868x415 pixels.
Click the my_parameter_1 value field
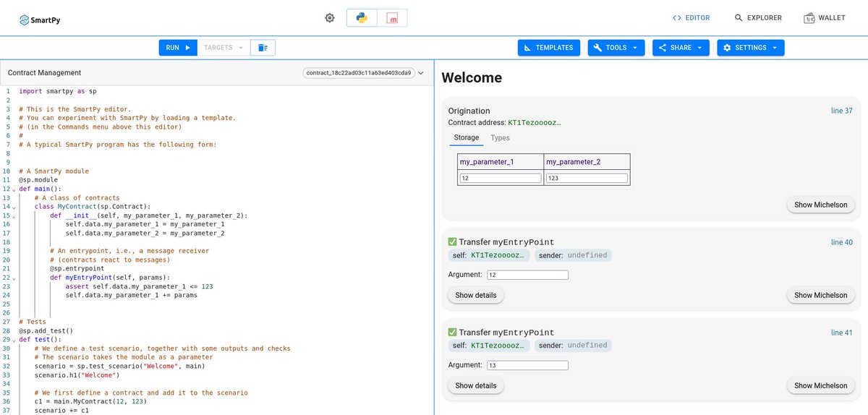tap(501, 178)
